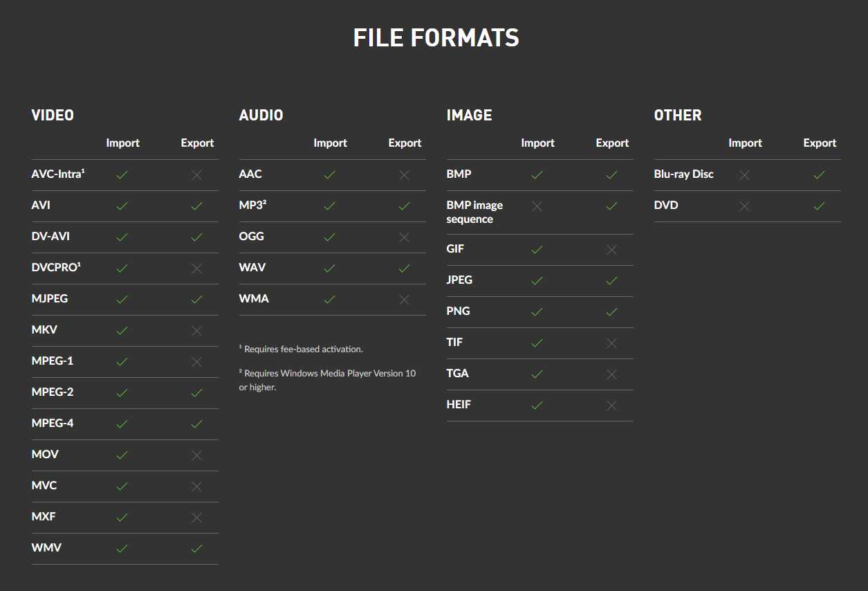Click the AVI import checkmark icon
This screenshot has width=868, height=591.
click(122, 206)
